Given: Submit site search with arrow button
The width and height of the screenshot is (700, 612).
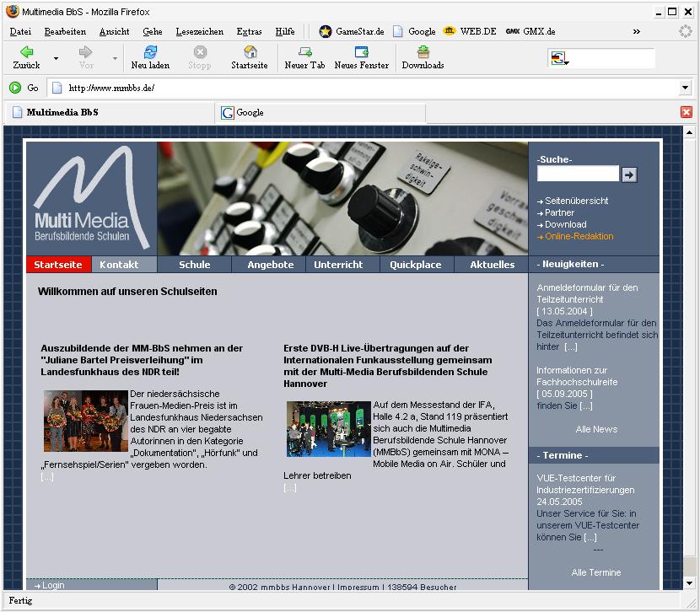Looking at the screenshot, I should tap(629, 174).
